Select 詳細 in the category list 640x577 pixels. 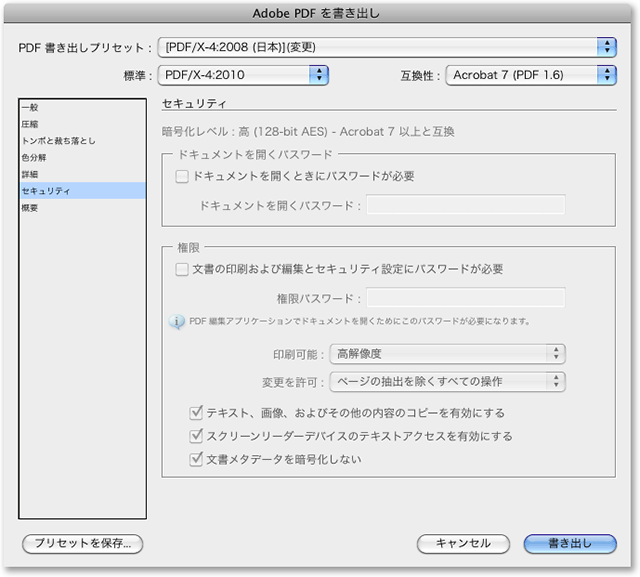[x=30, y=174]
